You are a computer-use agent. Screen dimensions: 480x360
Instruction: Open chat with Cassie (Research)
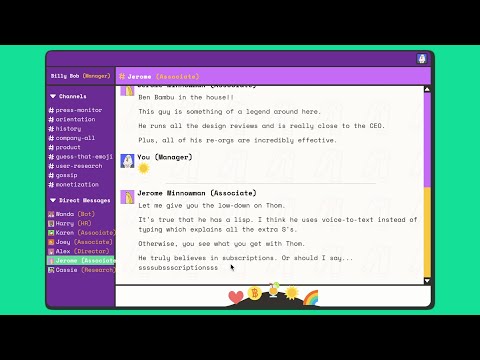[81, 270]
